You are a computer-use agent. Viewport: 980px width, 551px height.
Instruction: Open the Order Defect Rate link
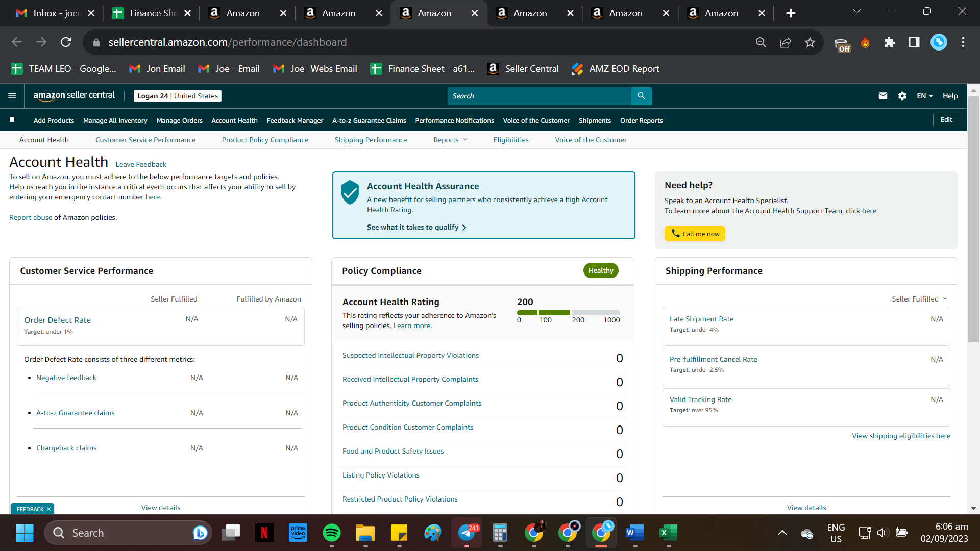(x=57, y=320)
